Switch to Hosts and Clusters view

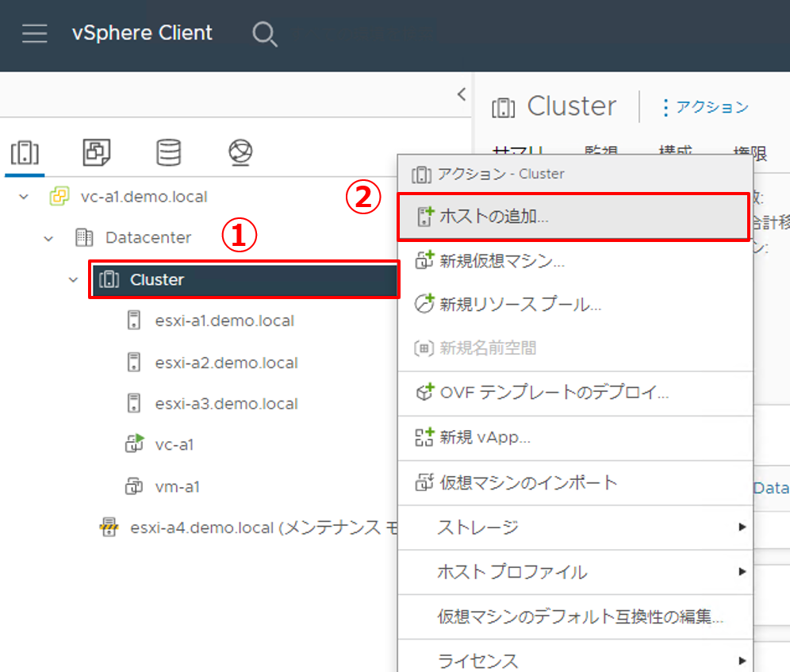pos(25,152)
